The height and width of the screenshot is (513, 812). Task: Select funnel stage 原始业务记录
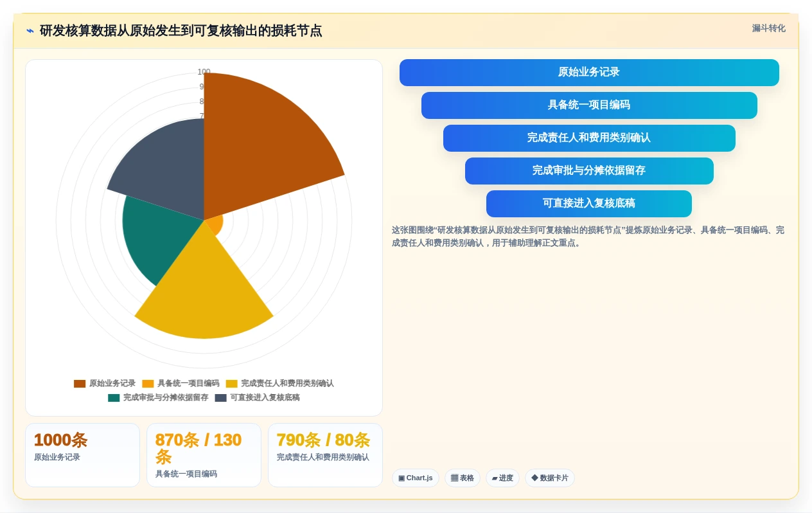point(589,73)
